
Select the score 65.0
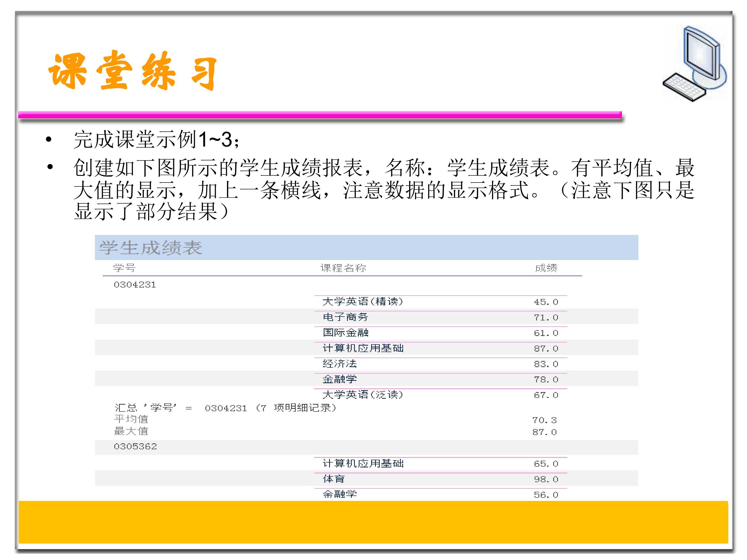[x=546, y=464]
